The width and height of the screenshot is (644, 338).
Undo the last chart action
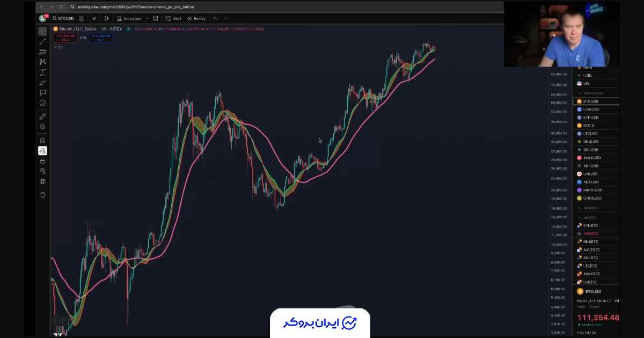215,18
